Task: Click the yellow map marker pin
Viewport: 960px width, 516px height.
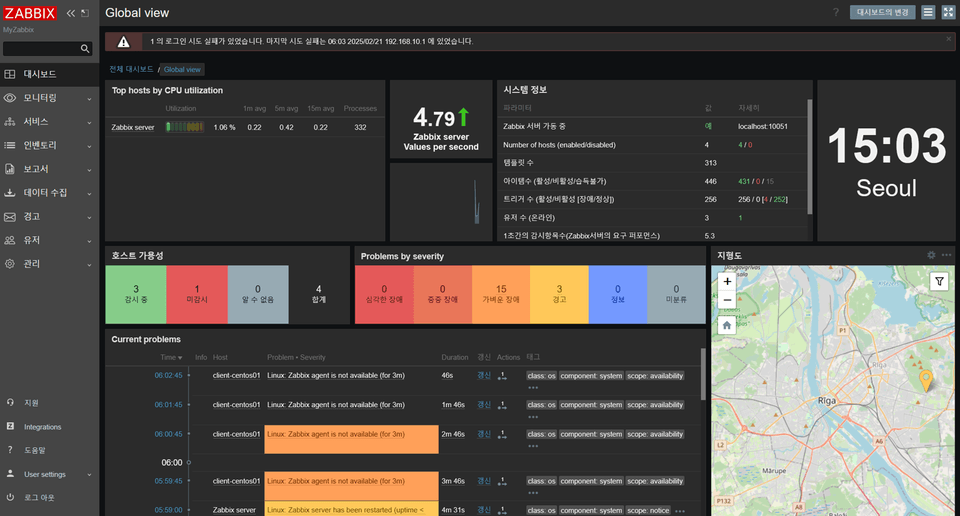Action: coord(926,380)
